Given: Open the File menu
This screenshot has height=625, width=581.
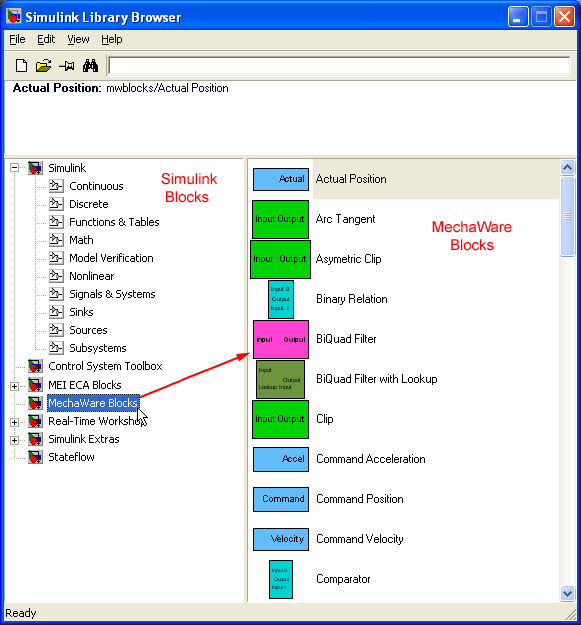Looking at the screenshot, I should [17, 39].
